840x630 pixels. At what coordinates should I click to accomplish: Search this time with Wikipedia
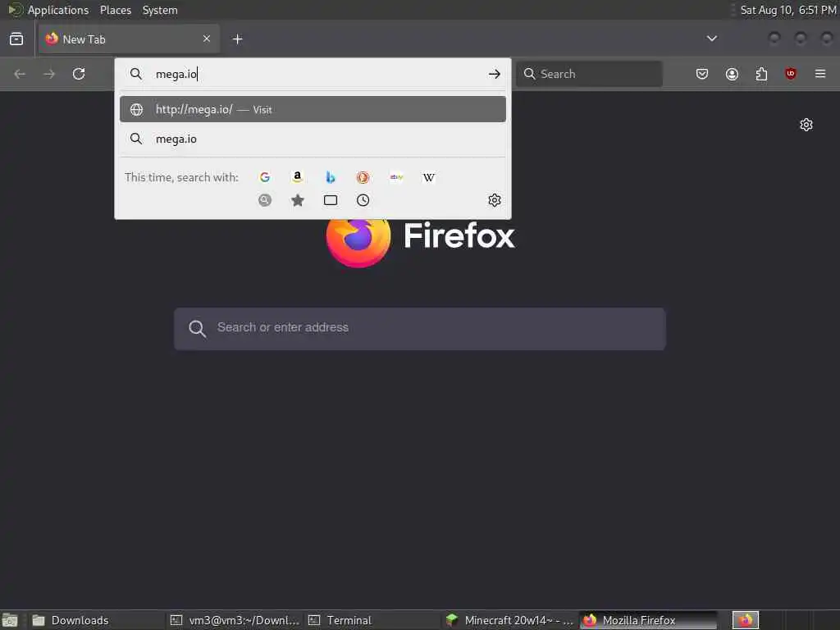[x=428, y=177]
